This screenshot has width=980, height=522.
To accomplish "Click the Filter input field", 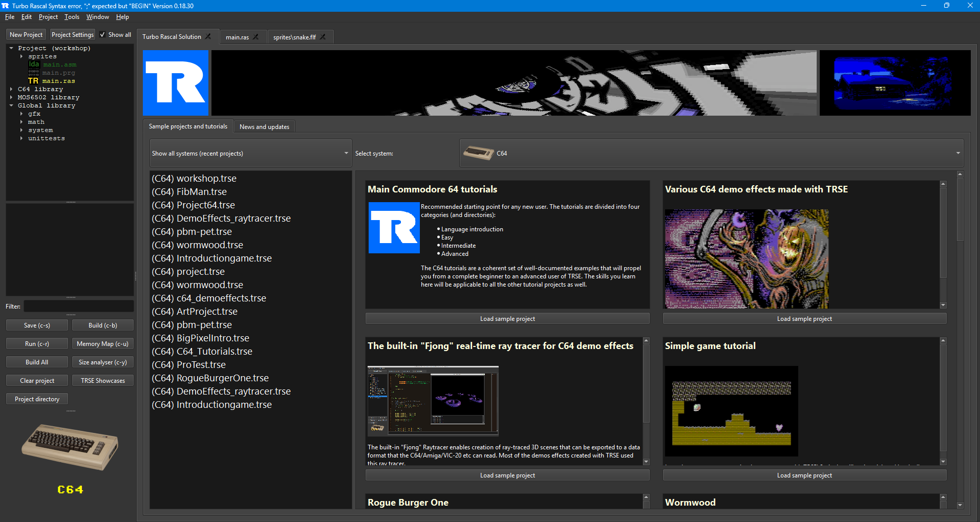I will (79, 306).
